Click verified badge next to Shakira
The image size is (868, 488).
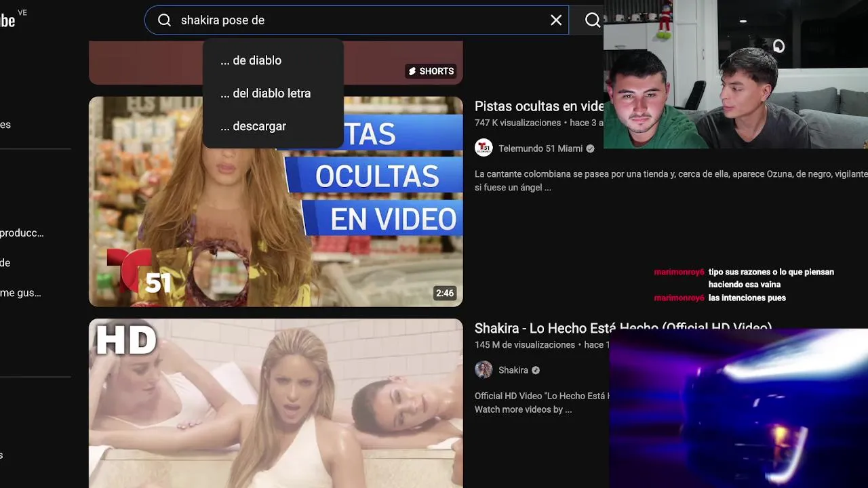click(536, 370)
